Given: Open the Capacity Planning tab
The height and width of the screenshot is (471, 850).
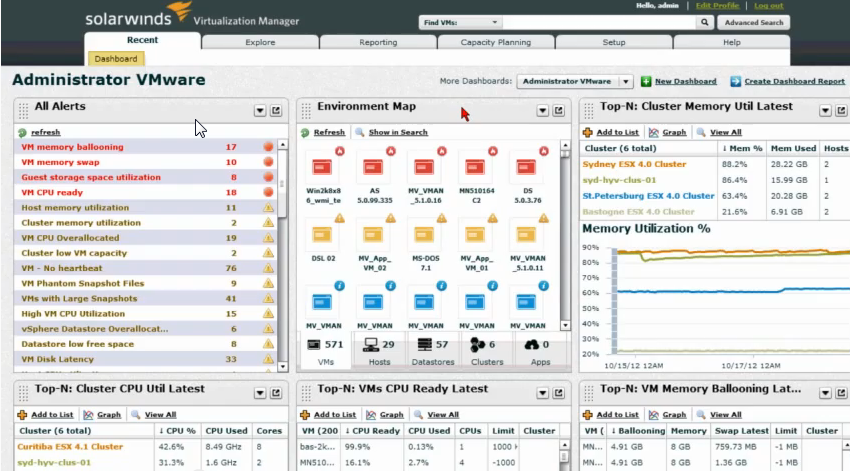Looking at the screenshot, I should click(495, 42).
